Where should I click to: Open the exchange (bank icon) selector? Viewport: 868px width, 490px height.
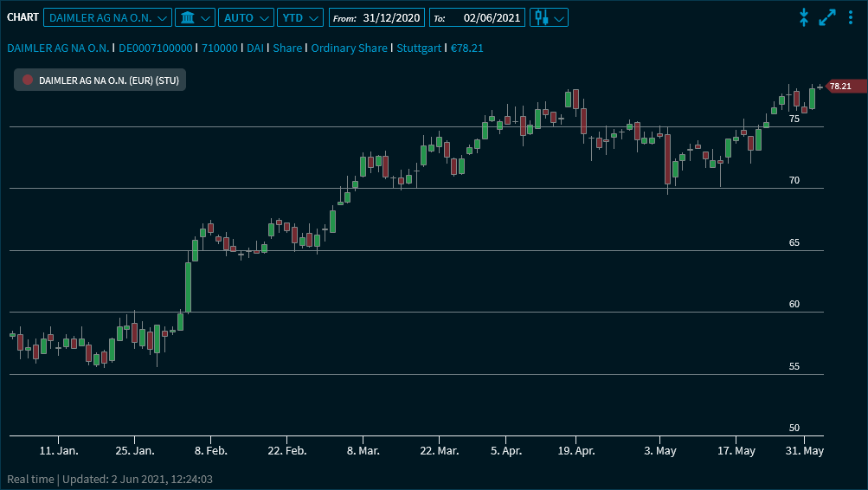tap(195, 17)
